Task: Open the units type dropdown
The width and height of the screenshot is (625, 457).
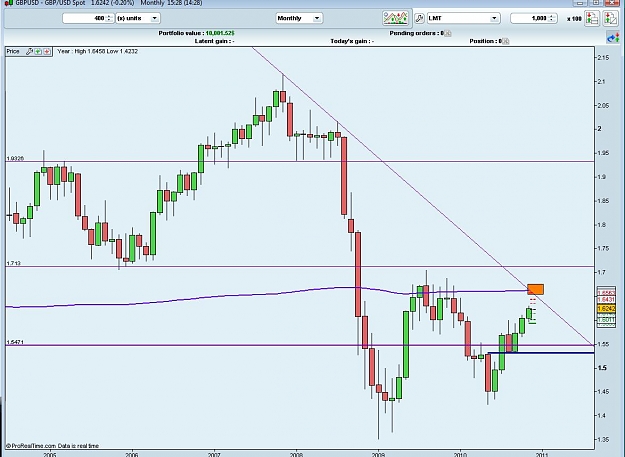Action: [138, 18]
